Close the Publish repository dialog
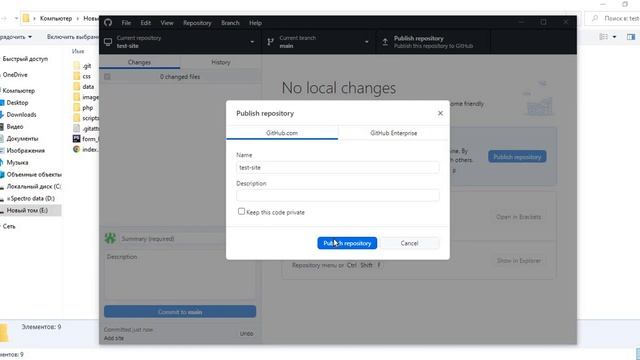 440,113
